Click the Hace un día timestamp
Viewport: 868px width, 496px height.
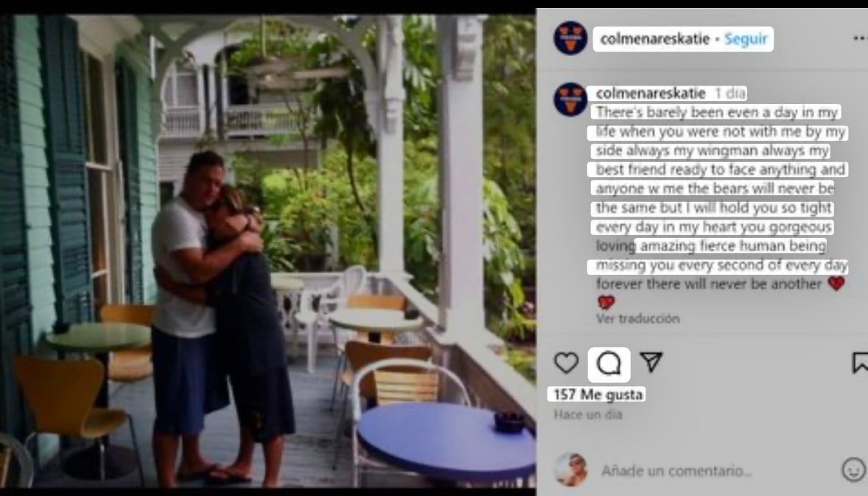pos(588,415)
